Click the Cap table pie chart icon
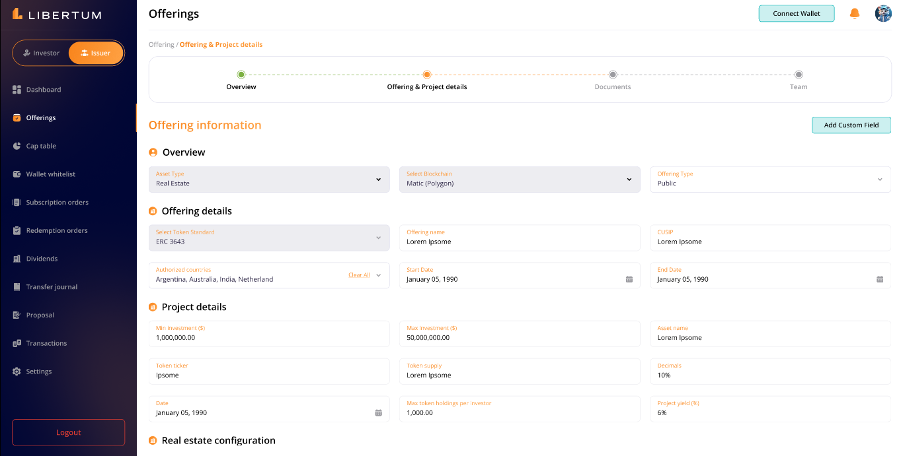 tap(17, 146)
